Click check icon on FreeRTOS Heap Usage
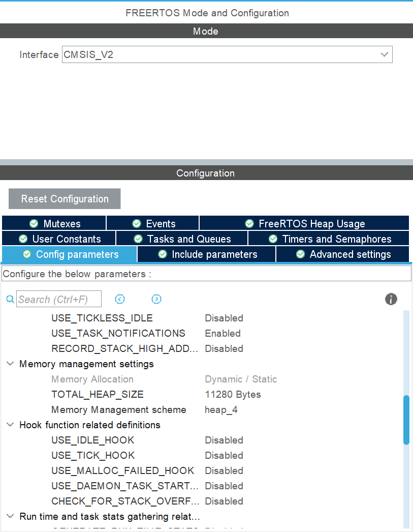Image resolution: width=413 pixels, height=532 pixels. pos(249,224)
